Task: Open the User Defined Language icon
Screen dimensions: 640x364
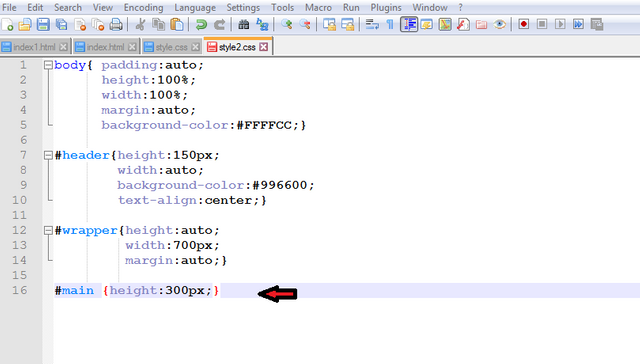Action: click(x=427, y=24)
